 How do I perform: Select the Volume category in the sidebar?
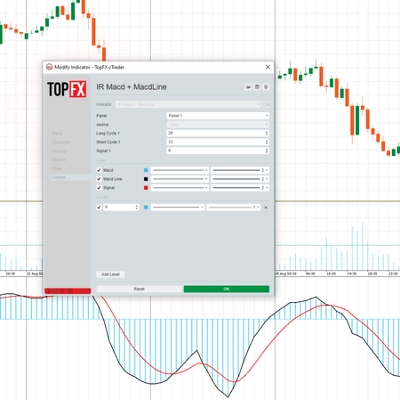click(58, 160)
